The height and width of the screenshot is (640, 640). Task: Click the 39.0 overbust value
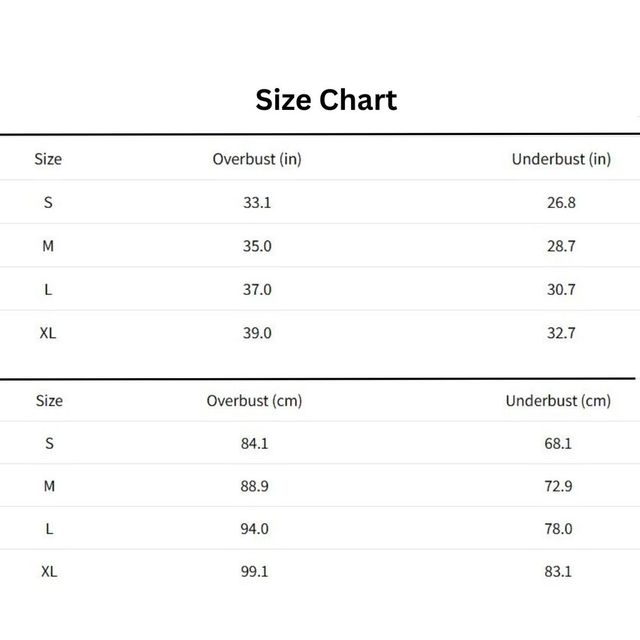[257, 333]
